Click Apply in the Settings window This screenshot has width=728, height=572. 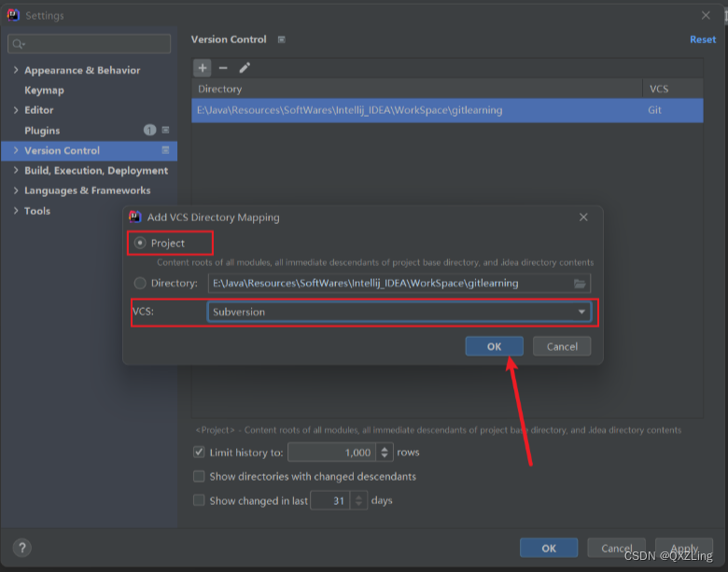coord(684,548)
